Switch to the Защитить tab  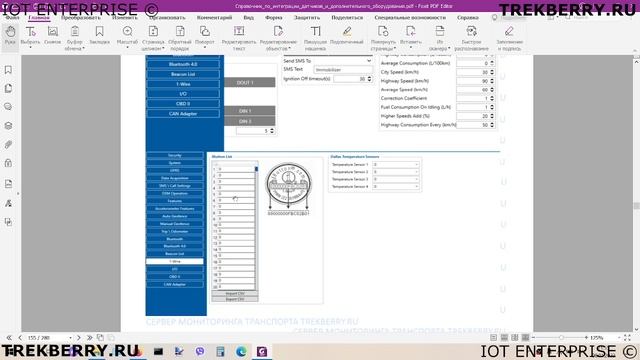point(307,18)
